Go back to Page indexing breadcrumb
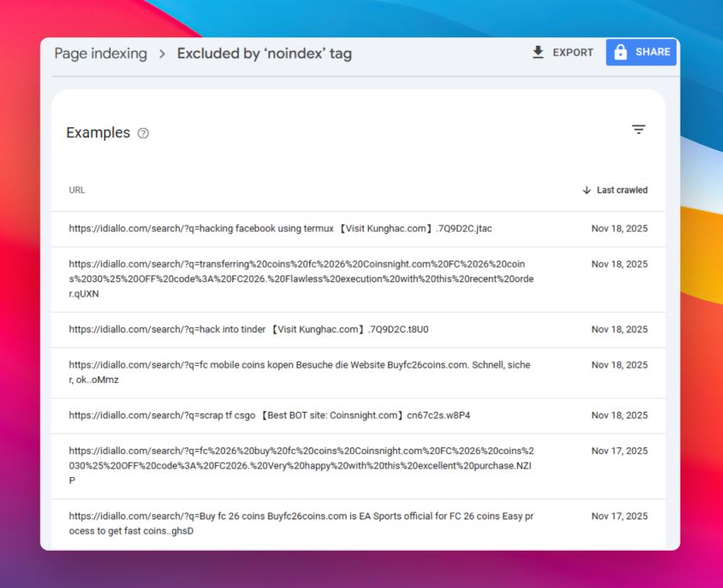The height and width of the screenshot is (588, 723). point(100,53)
